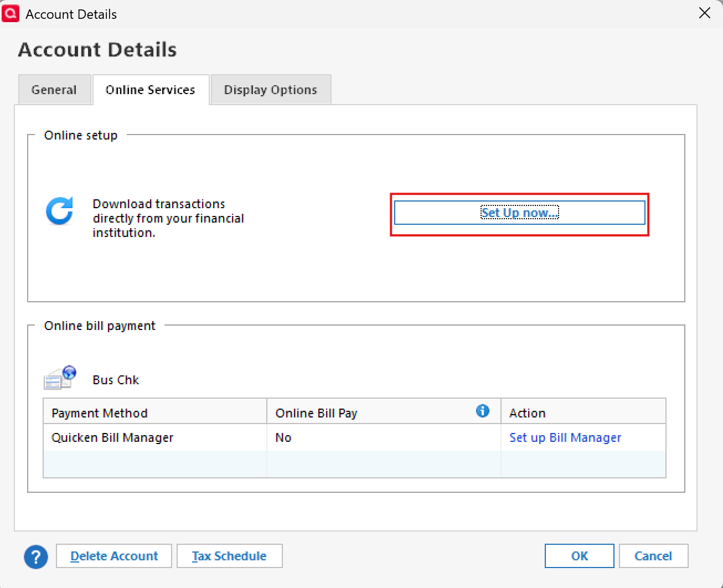Open the Tax Schedule button
This screenshot has width=723, height=588.
[229, 556]
